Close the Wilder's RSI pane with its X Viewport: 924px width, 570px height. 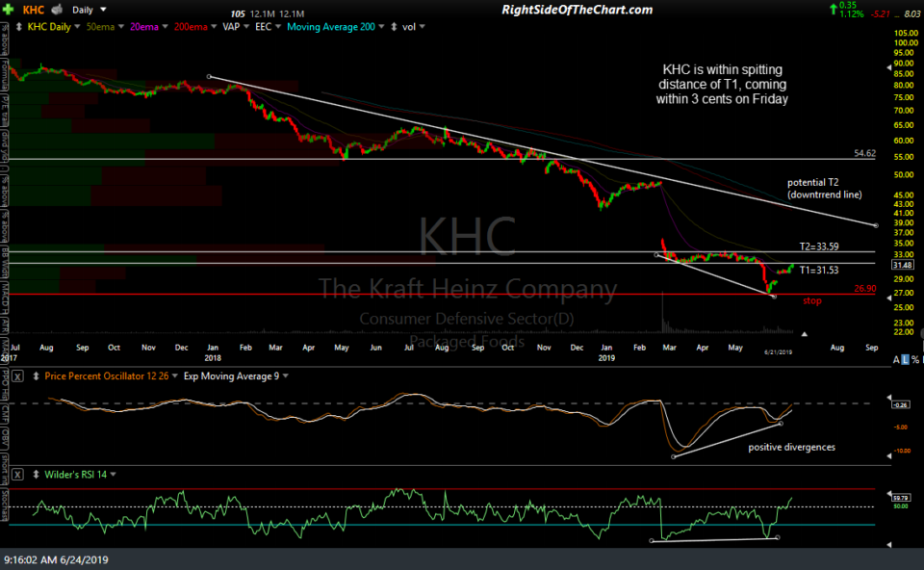[x=17, y=475]
